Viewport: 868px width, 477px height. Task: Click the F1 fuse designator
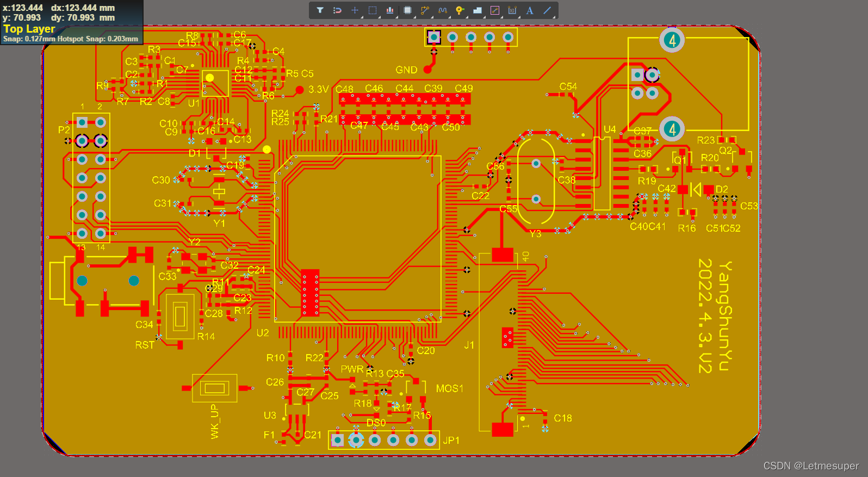tap(269, 435)
